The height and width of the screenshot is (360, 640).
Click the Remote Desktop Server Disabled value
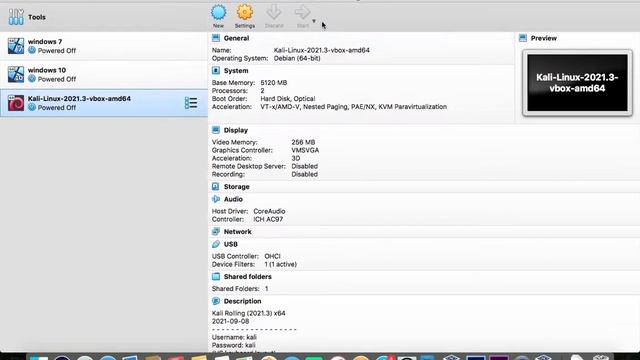(x=304, y=166)
